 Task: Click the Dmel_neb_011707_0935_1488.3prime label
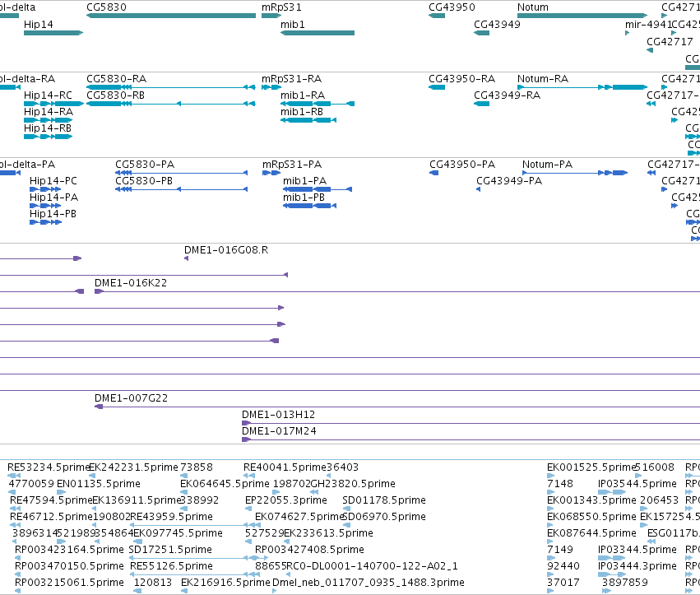(x=369, y=583)
